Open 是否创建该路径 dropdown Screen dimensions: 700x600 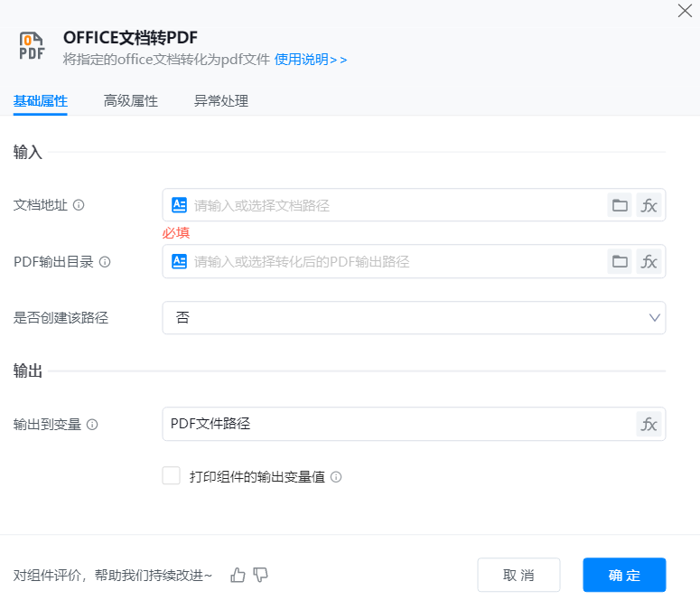click(414, 318)
